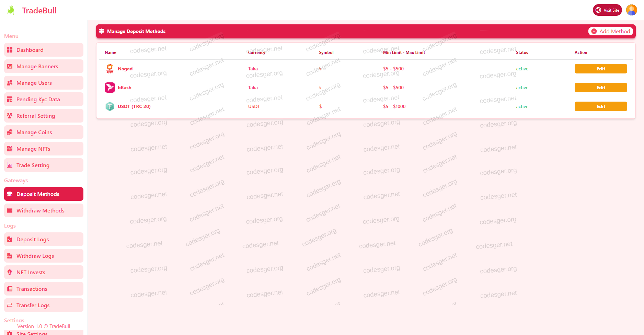Screen dimensions: 644x335
Task: Click the USDT TRC 20 coin icon
Action: point(110,106)
